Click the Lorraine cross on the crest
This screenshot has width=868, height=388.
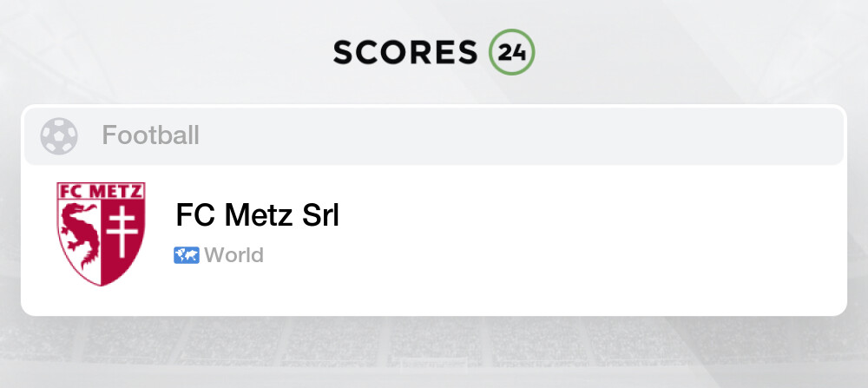(122, 232)
